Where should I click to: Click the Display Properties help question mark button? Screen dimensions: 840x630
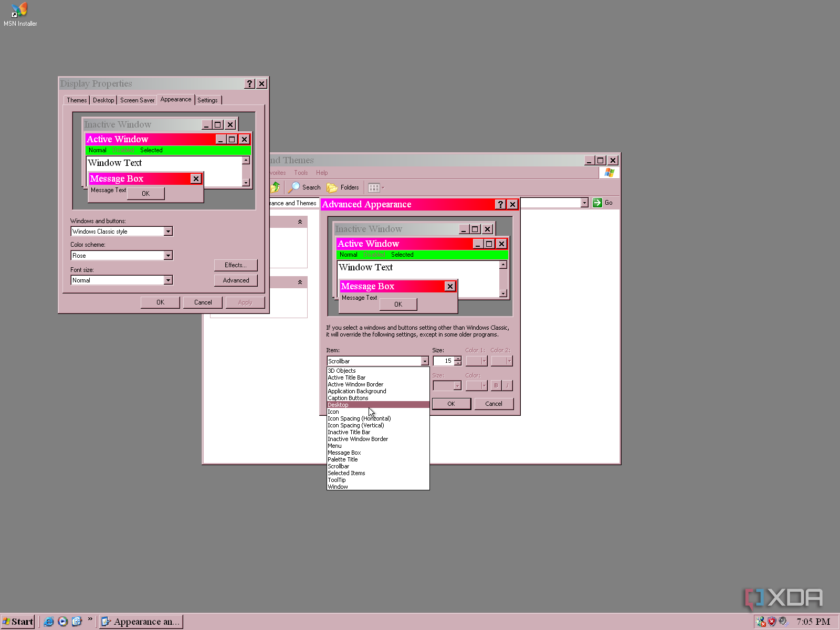coord(250,83)
